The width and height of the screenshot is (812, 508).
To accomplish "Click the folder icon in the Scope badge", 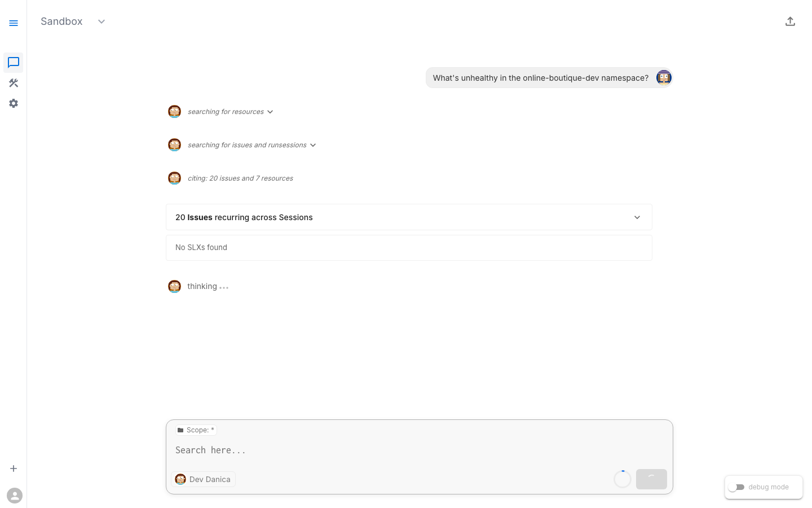I will point(180,430).
